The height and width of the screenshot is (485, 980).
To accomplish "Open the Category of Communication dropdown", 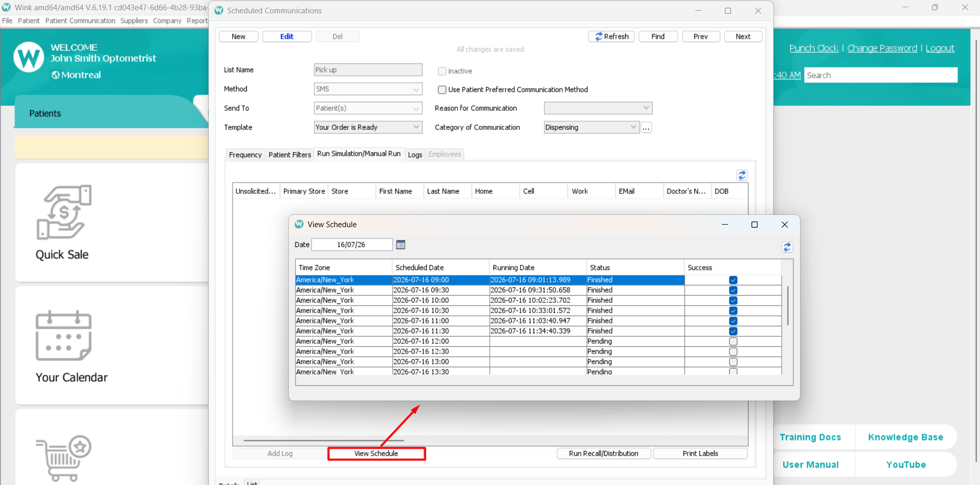I will [591, 127].
